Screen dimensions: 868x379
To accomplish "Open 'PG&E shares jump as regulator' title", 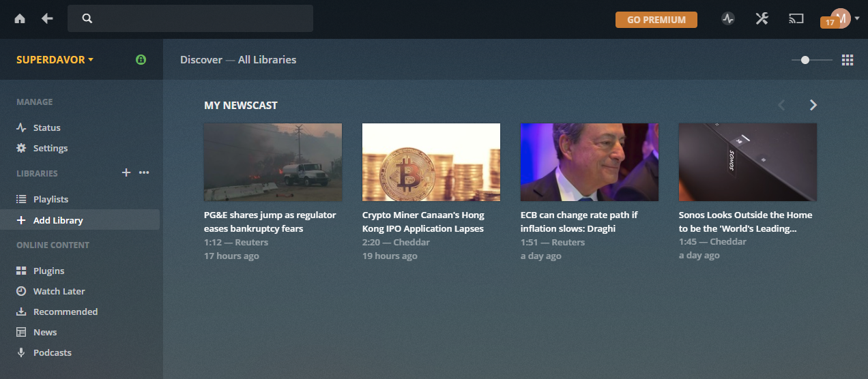I will coord(270,222).
